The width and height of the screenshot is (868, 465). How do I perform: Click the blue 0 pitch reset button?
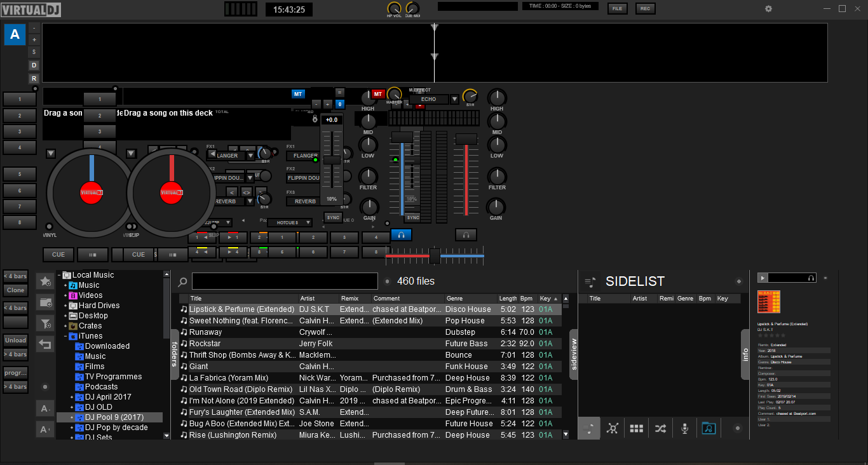pyautogui.click(x=340, y=104)
